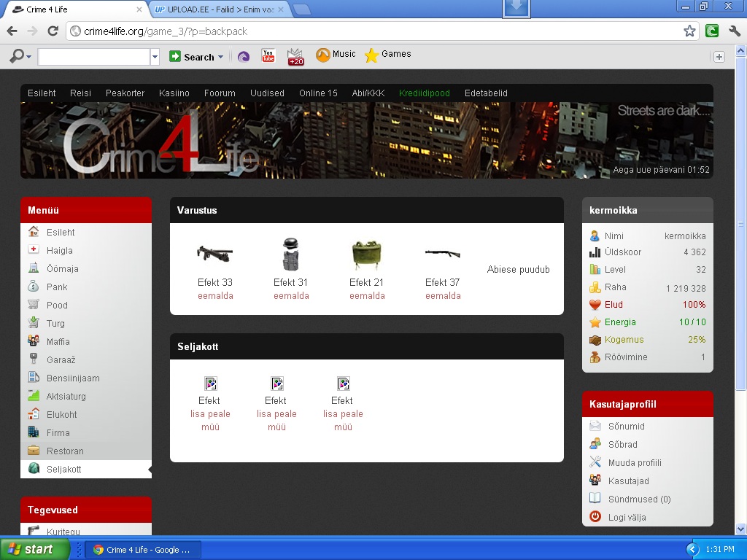Open Foorum in the top navigation
This screenshot has width=747, height=560.
coord(220,93)
